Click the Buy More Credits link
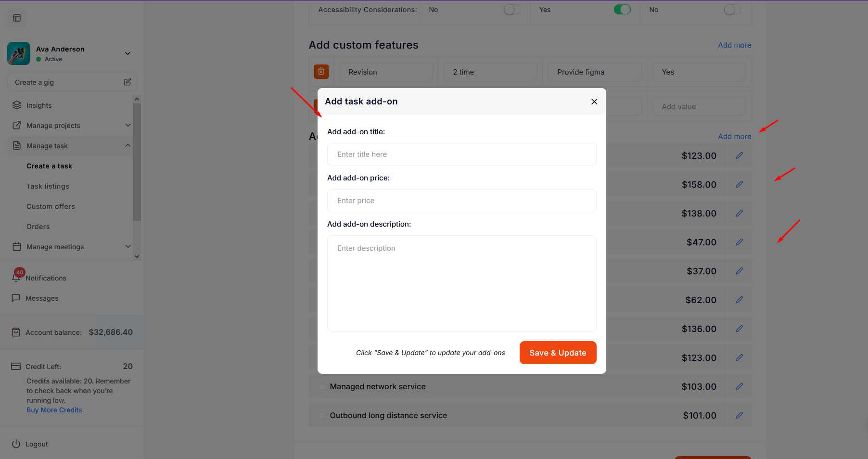 (x=54, y=410)
